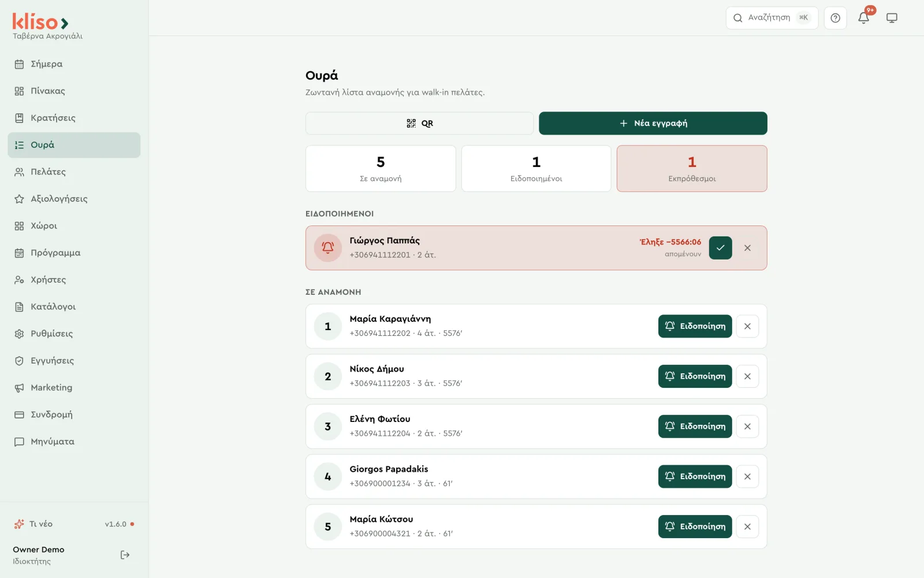
Task: Click the bell icon beside Γιώργος Παππάς
Action: click(327, 248)
